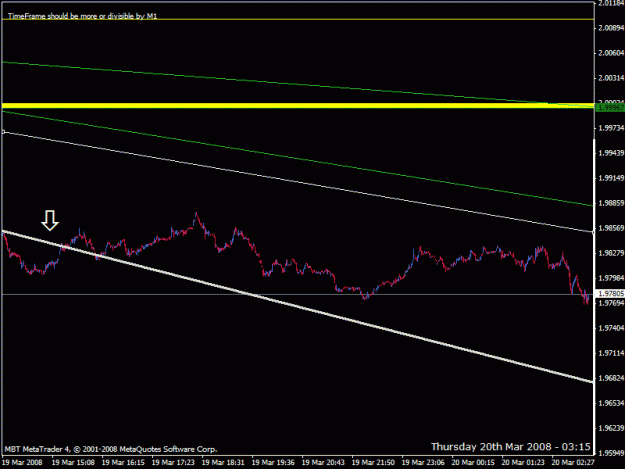Click the '19 Mar 17:23' time label
This screenshot has height=469, width=625.
click(173, 463)
